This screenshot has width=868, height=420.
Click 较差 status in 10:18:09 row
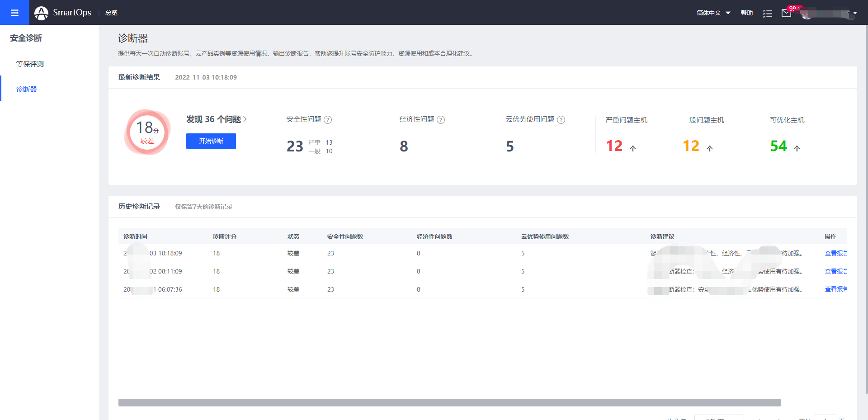(x=293, y=253)
